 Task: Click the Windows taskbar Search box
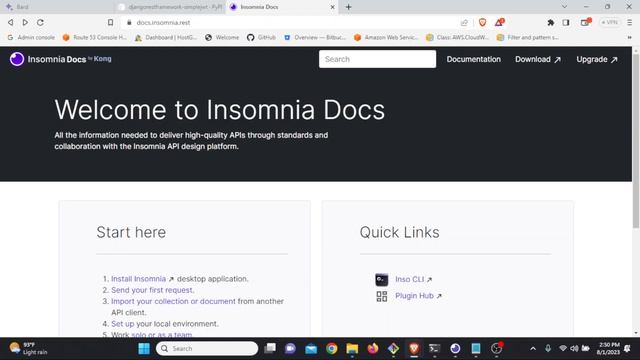click(x=207, y=349)
